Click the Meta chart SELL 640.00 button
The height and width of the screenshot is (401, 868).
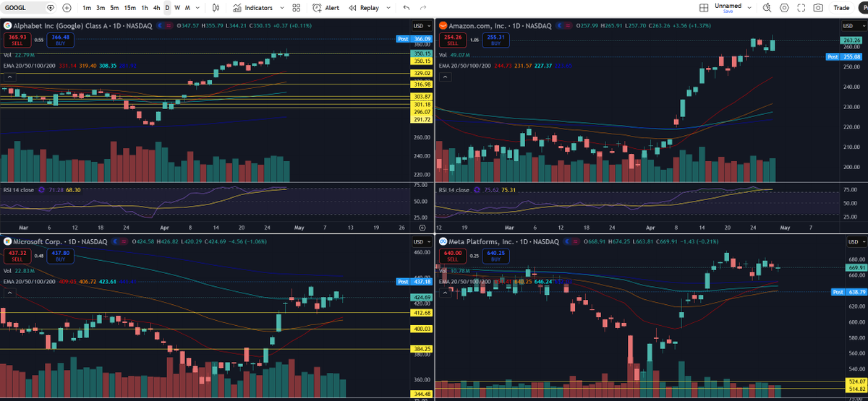[x=453, y=255]
